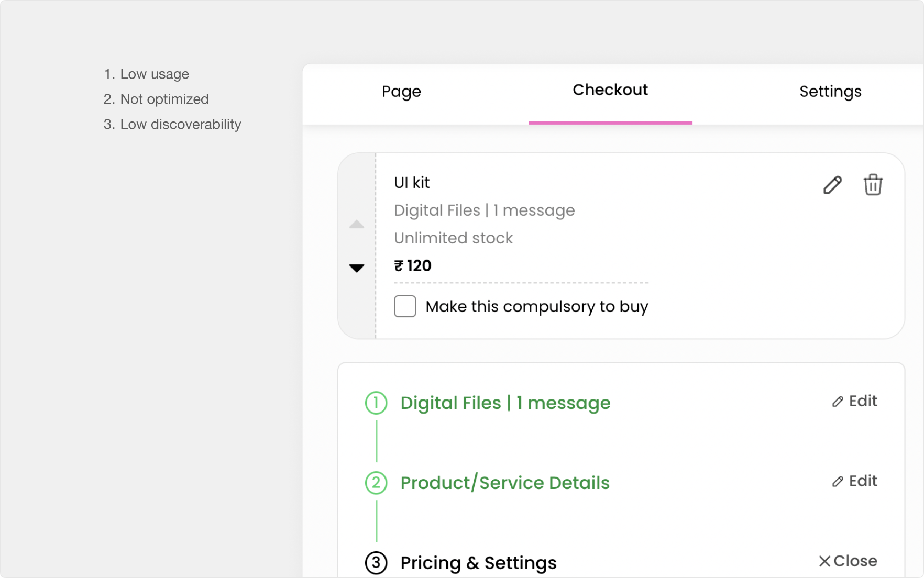This screenshot has height=578, width=924.
Task: Open the Product/Service Details heading
Action: [505, 483]
